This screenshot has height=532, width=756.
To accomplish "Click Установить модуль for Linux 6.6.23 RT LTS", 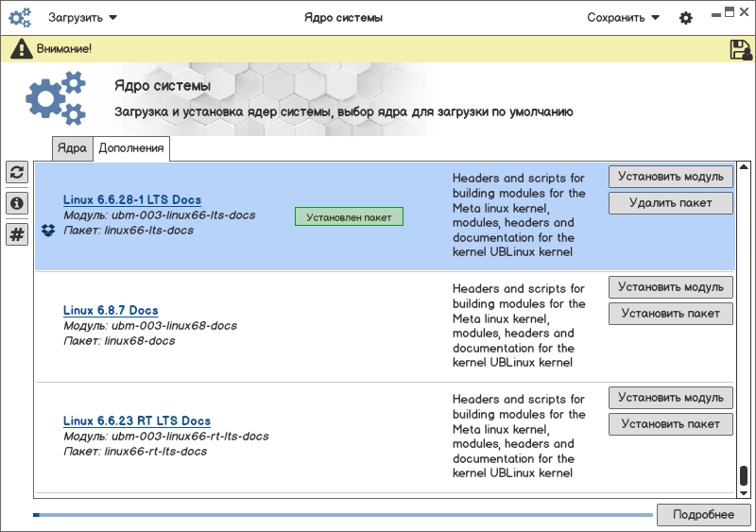I will click(x=670, y=398).
